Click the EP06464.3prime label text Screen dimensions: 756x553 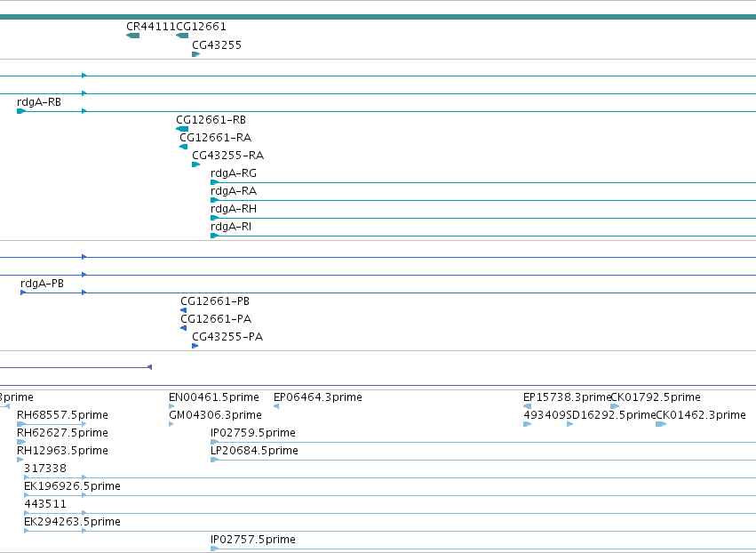click(318, 397)
